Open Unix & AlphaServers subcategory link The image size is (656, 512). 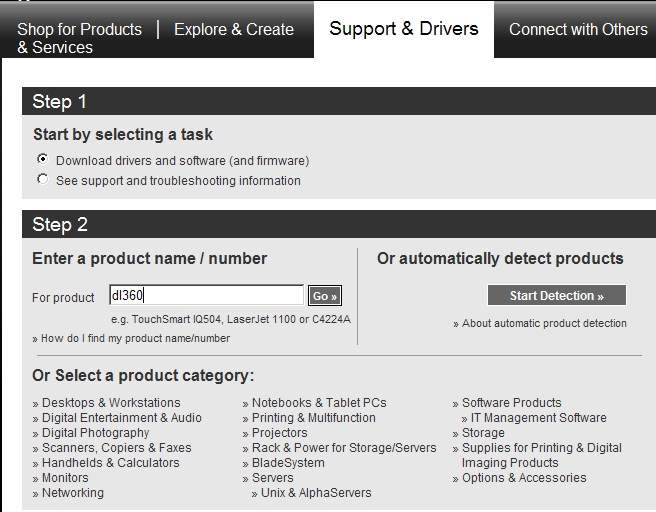pos(316,493)
